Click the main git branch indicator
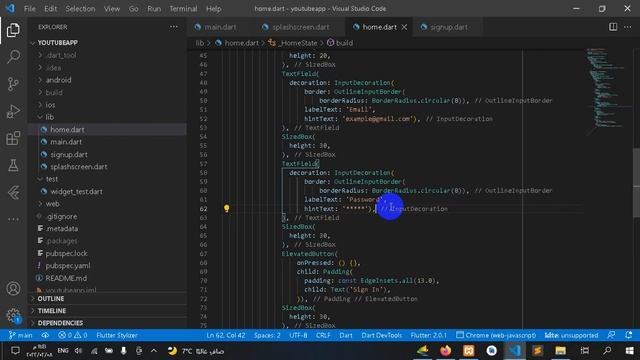 tap(20, 335)
